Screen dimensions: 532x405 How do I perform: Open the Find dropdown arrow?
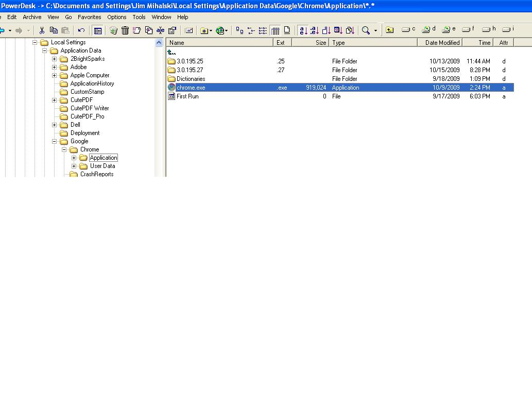click(x=375, y=31)
